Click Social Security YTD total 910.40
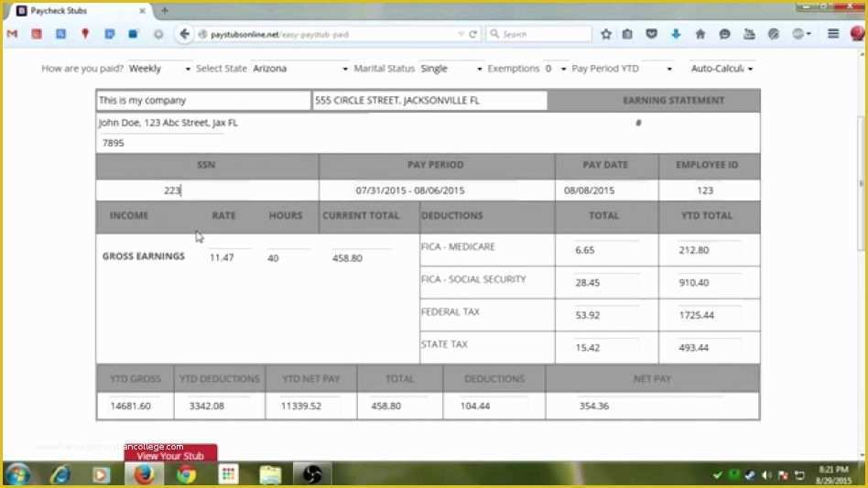 (x=709, y=283)
